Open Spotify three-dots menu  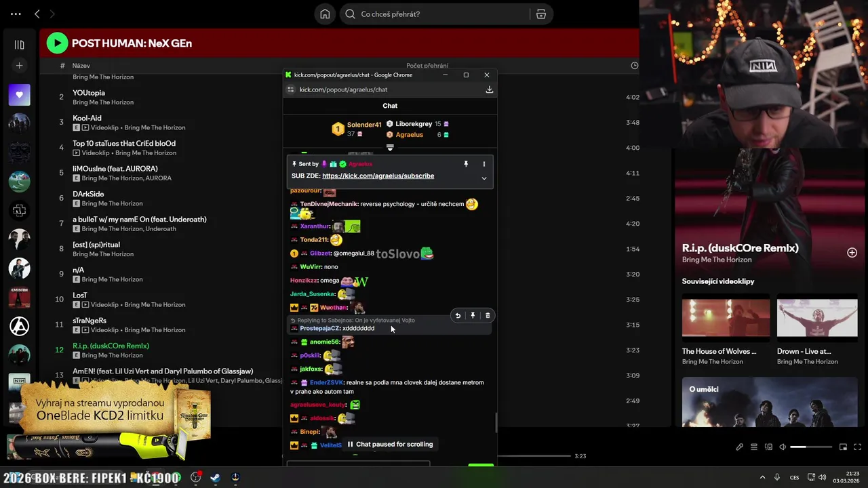coord(16,14)
